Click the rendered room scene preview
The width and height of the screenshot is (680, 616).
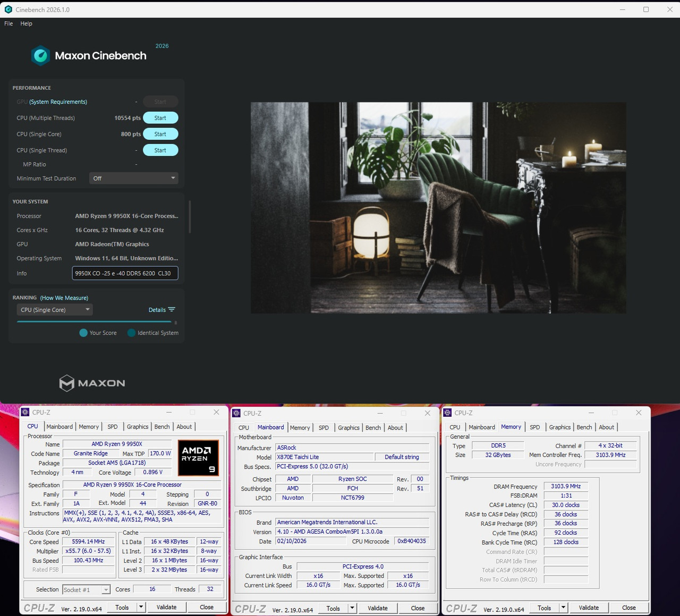[438, 208]
